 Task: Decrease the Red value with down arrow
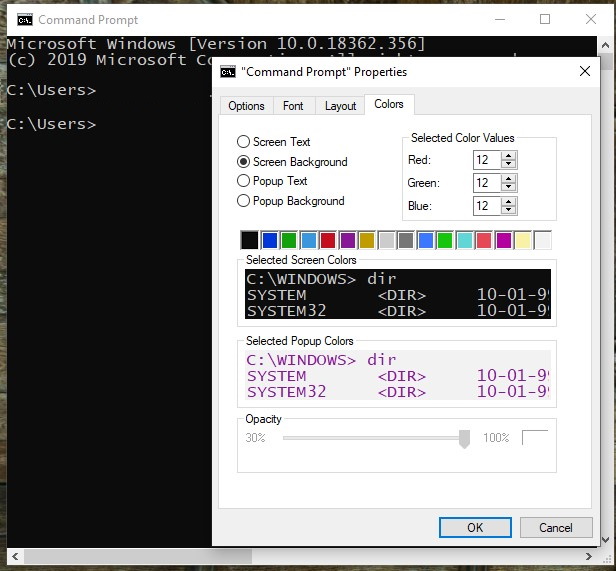point(508,164)
